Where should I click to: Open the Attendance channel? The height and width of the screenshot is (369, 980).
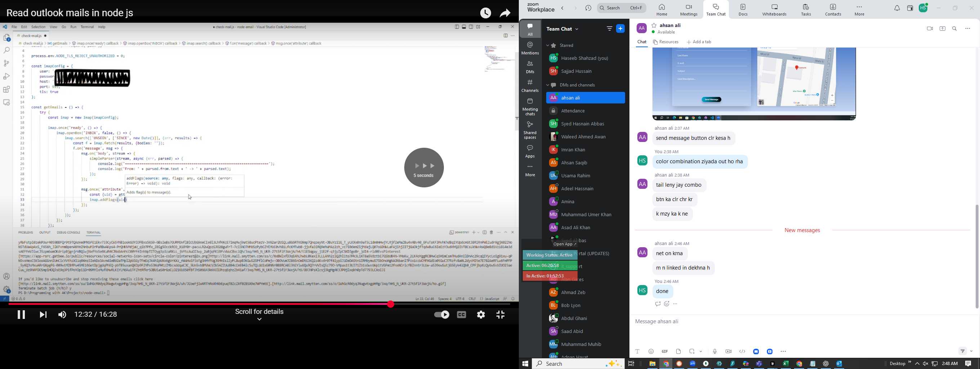585,111
